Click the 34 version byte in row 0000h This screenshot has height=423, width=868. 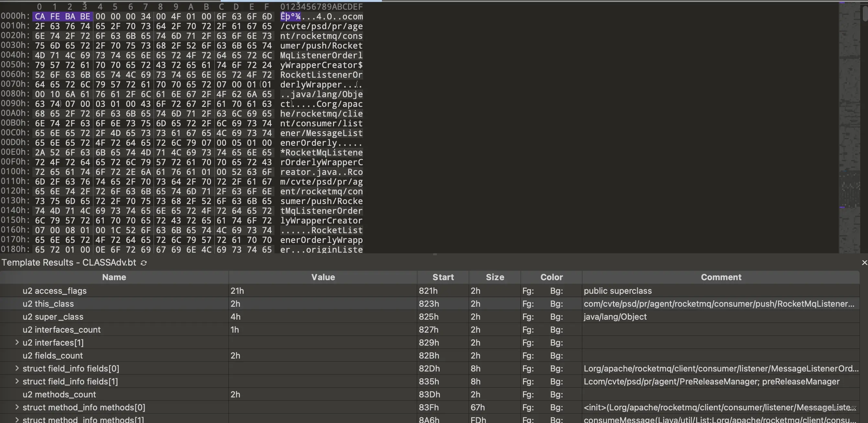146,17
